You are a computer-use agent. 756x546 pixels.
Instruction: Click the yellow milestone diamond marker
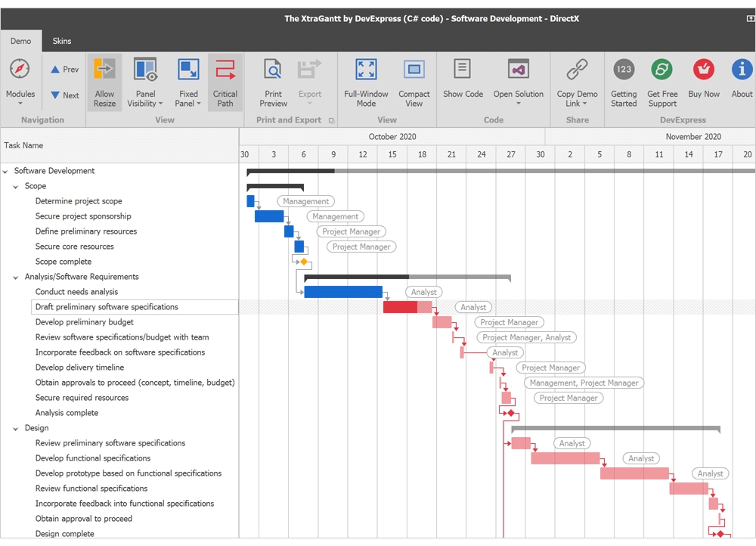point(305,262)
